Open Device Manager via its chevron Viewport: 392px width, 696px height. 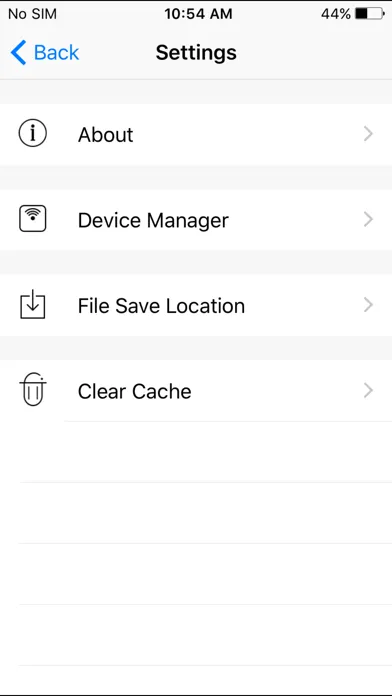(x=368, y=219)
